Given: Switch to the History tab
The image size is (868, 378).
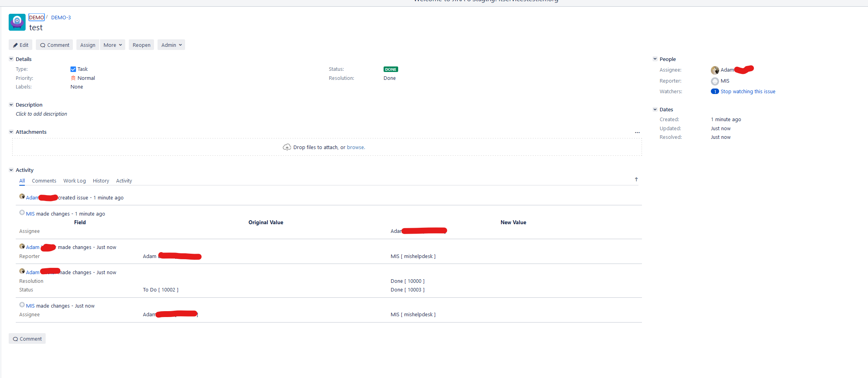Looking at the screenshot, I should pos(101,181).
